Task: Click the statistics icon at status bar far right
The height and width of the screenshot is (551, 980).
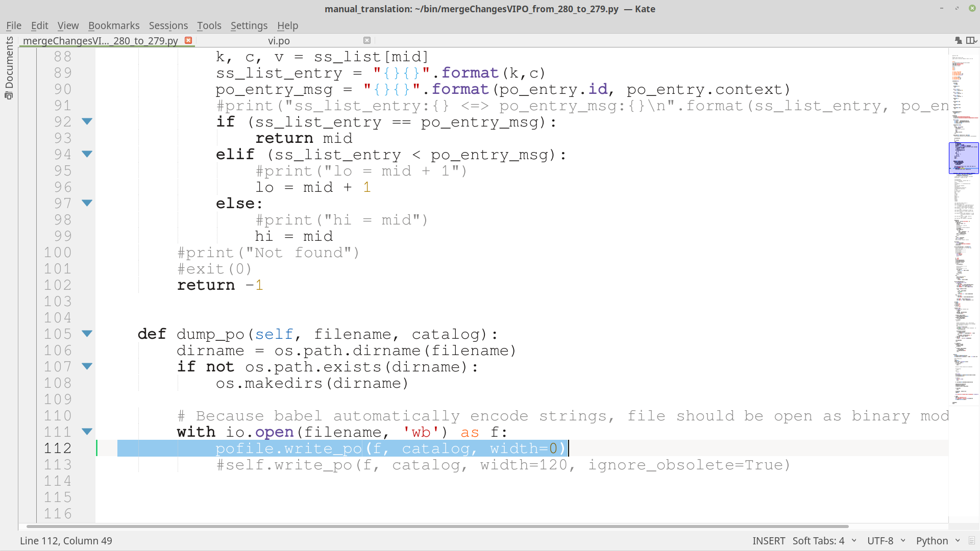Action: [972, 540]
